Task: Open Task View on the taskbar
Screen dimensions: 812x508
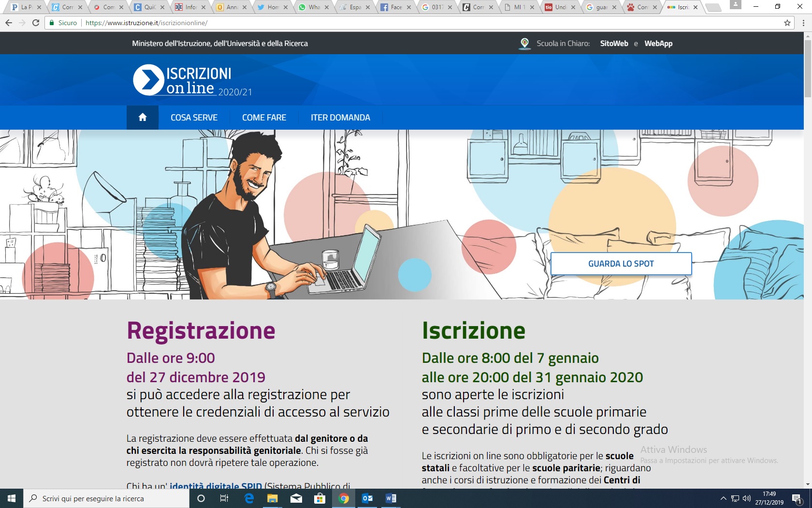Action: [224, 498]
